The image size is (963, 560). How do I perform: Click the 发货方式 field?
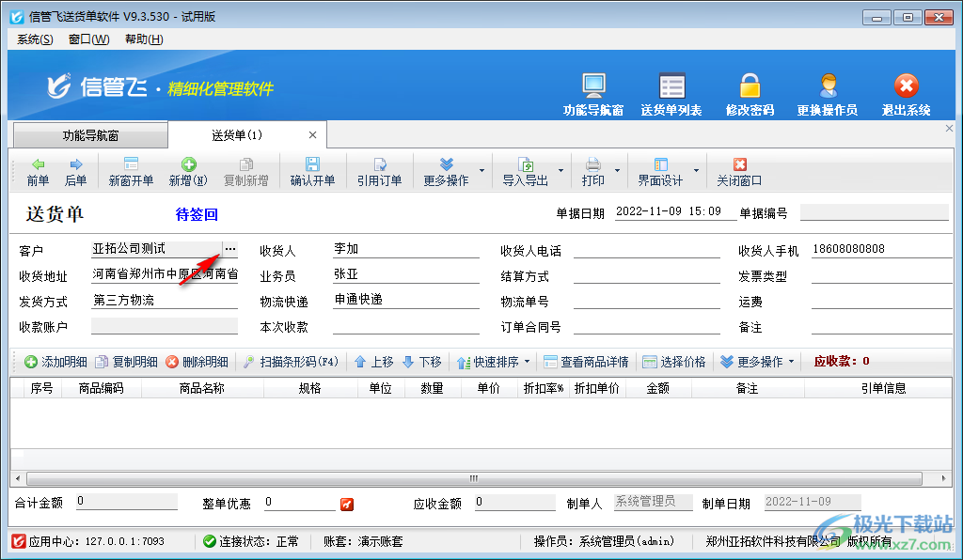(x=164, y=300)
